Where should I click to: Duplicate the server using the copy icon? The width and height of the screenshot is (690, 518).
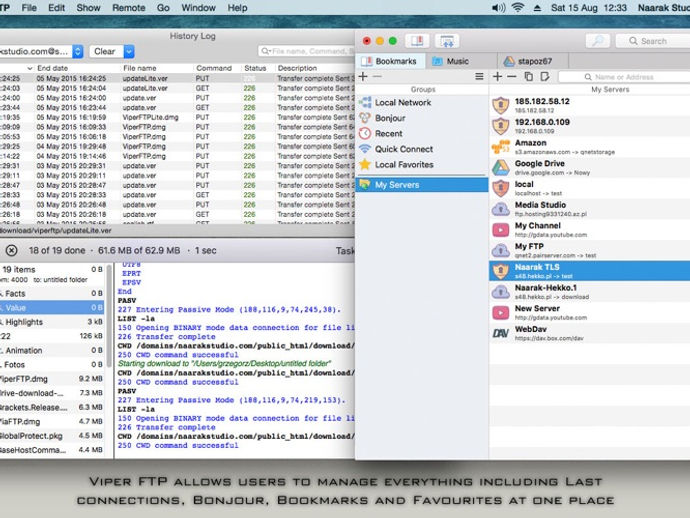[x=529, y=77]
